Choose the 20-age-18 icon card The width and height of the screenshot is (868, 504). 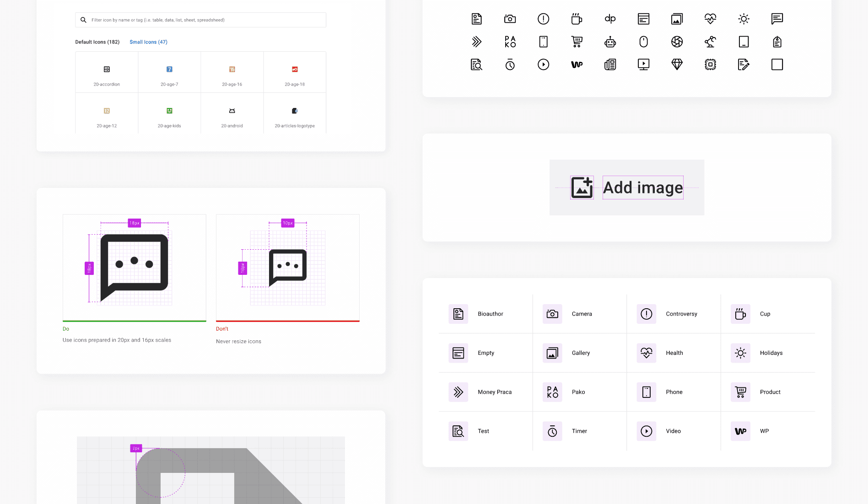pos(295,72)
